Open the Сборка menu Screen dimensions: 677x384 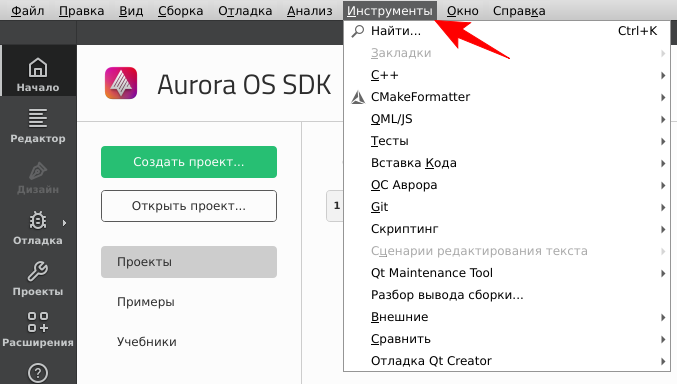click(180, 10)
